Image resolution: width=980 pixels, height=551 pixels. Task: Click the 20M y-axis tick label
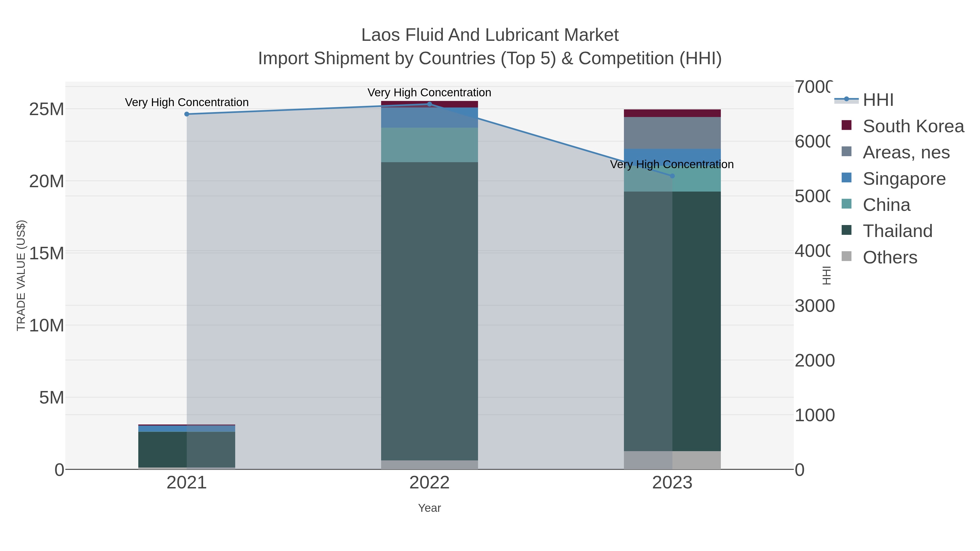(47, 181)
